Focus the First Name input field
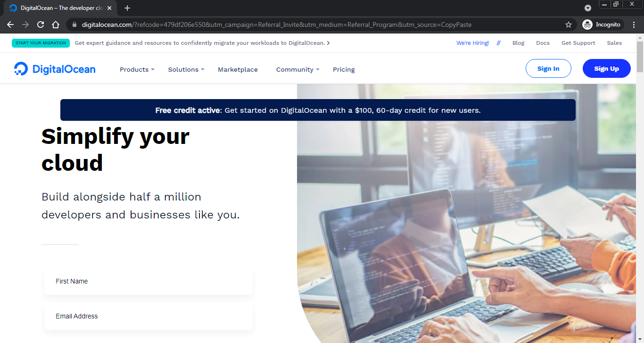The height and width of the screenshot is (343, 644). [149, 281]
